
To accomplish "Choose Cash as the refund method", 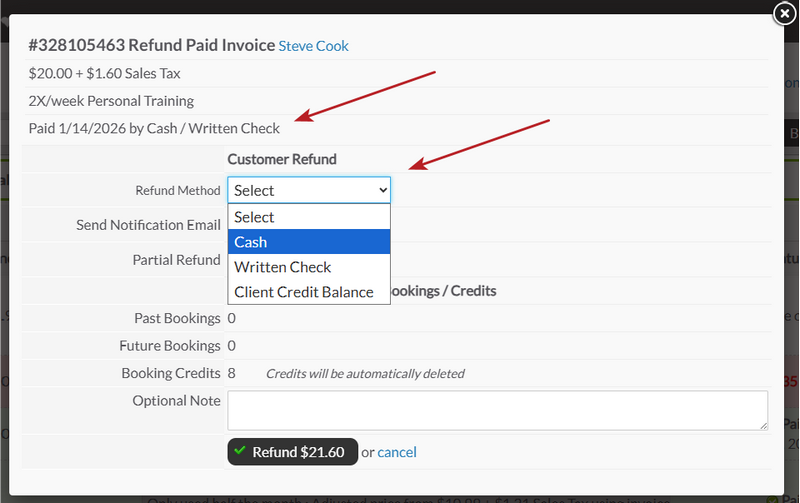I will [x=309, y=242].
